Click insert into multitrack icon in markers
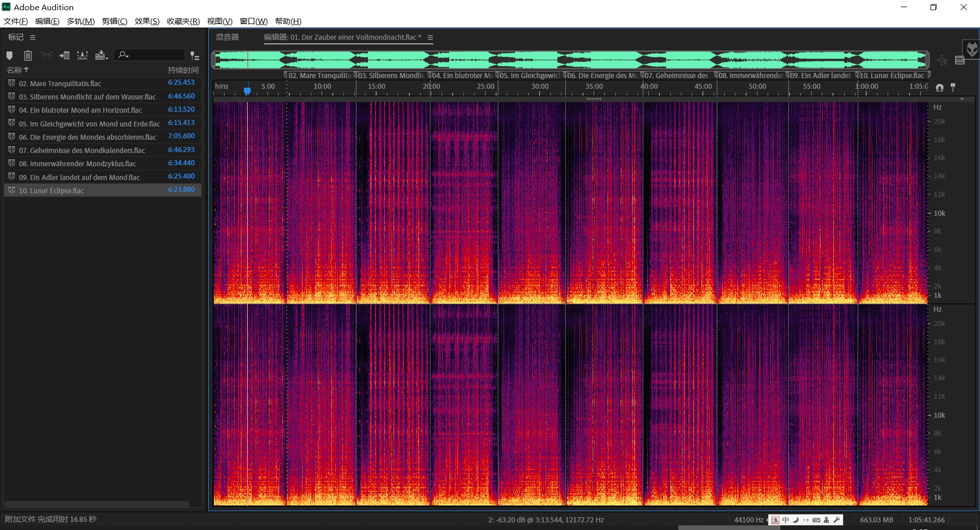The height and width of the screenshot is (530, 980). (82, 55)
